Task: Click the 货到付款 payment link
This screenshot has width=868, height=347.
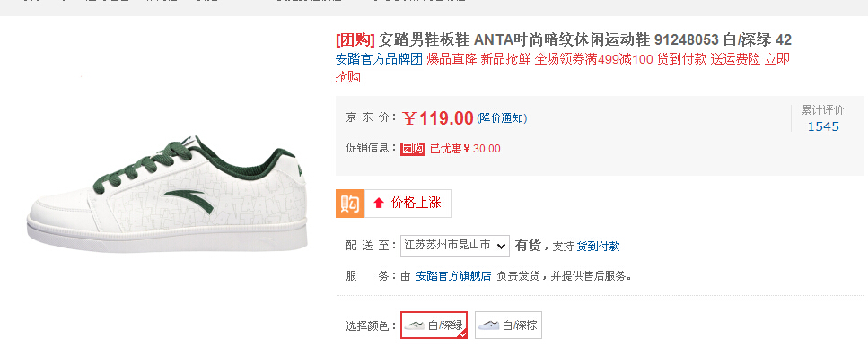Action: [x=598, y=247]
